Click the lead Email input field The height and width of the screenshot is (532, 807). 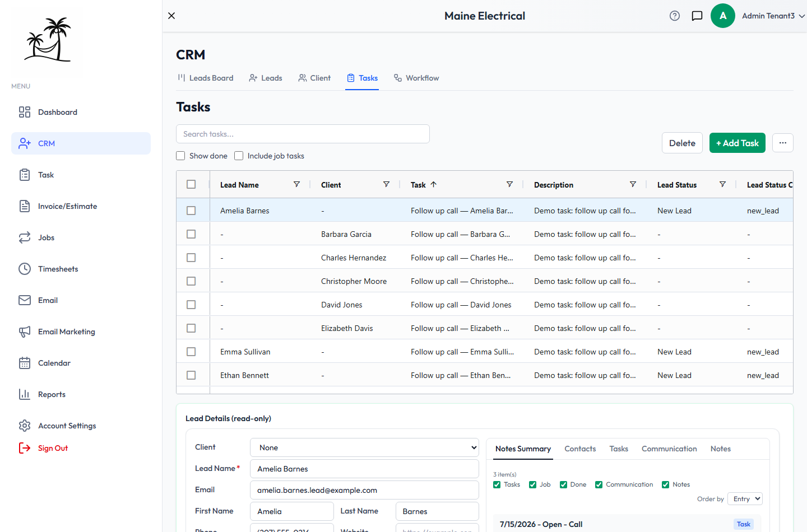tap(364, 490)
